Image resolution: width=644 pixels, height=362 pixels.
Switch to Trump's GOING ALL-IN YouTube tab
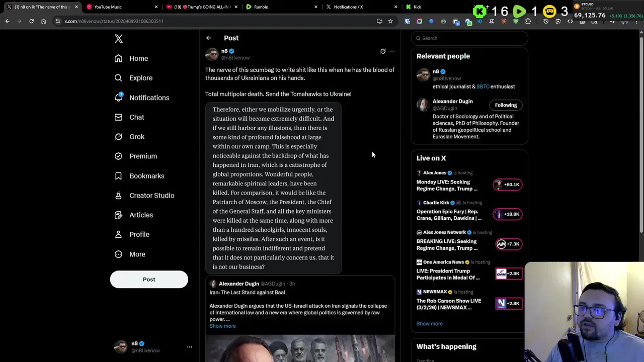coord(201,7)
